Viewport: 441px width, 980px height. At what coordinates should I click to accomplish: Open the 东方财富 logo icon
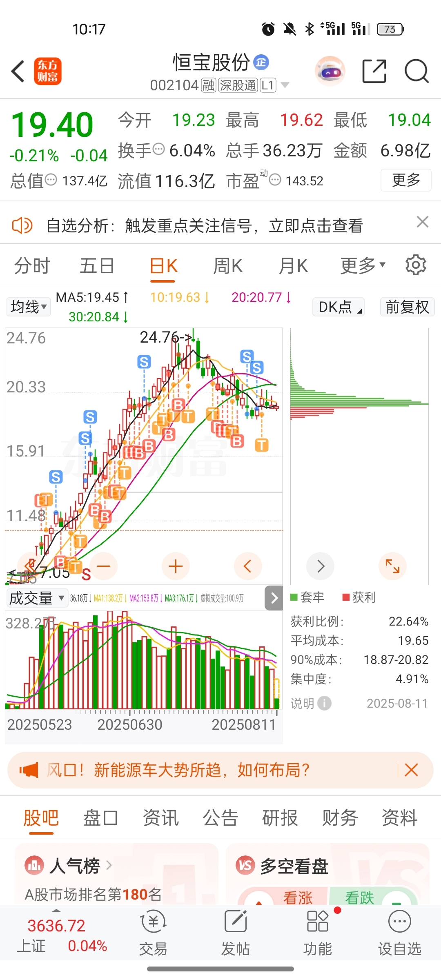click(x=47, y=71)
